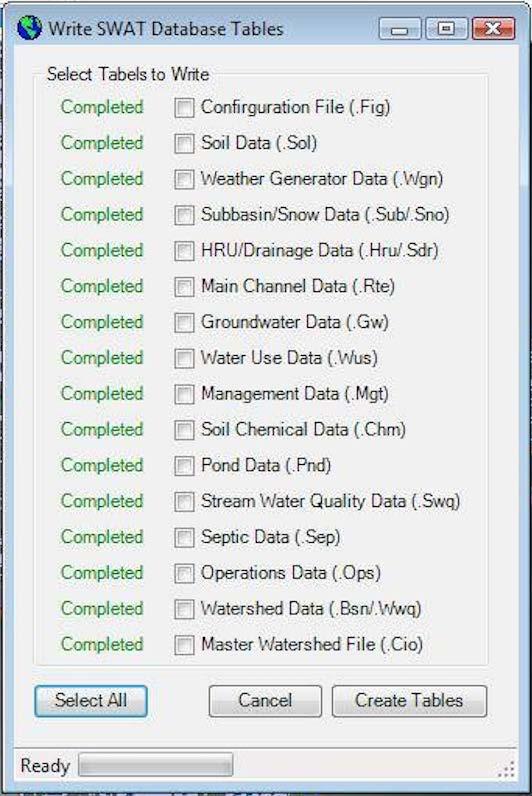Toggle HRU/Drainage Data (.Hru/.Sdr) checkbox
The image size is (532, 796).
pos(184,251)
